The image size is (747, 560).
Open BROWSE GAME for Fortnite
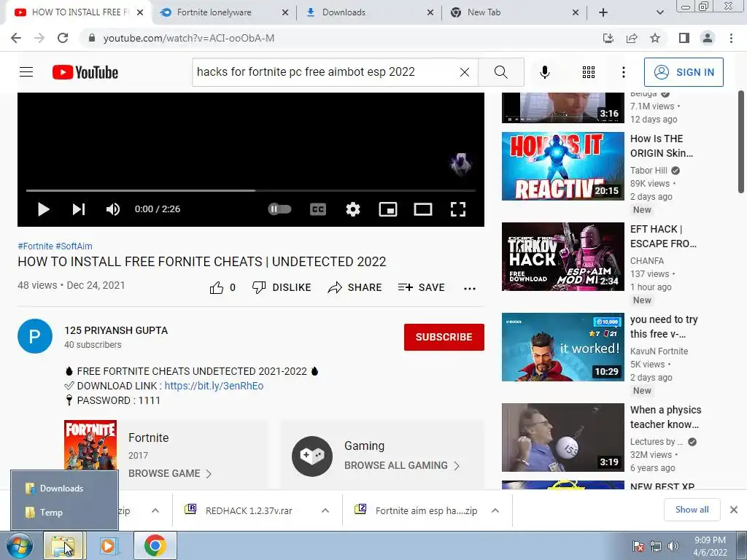169,473
